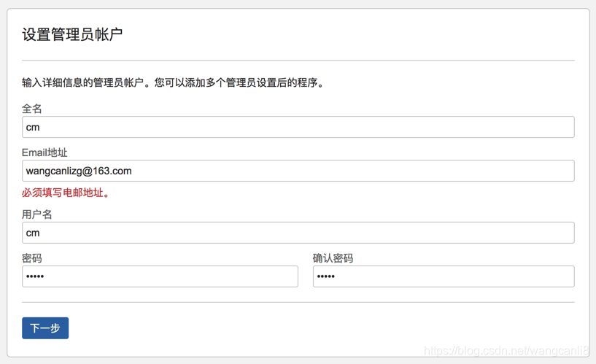Image resolution: width=596 pixels, height=364 pixels.
Task: Click the 密码 label above first password box
Action: click(32, 258)
